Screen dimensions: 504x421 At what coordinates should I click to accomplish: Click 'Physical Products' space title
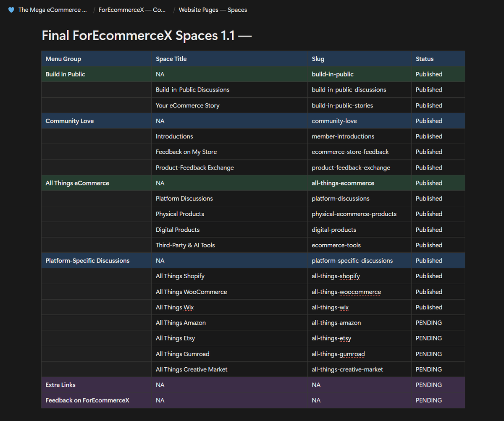[229, 214]
